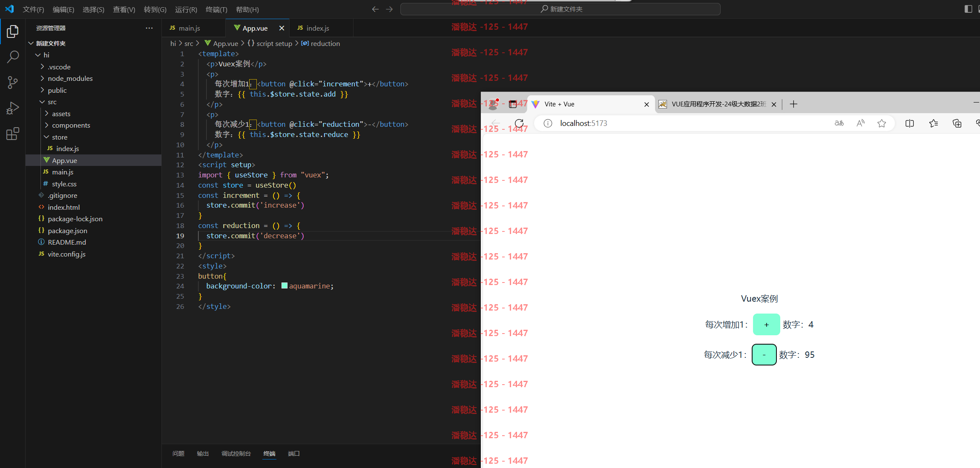The height and width of the screenshot is (468, 980).
Task: Open .gitignore in file explorer
Action: [93, 195]
